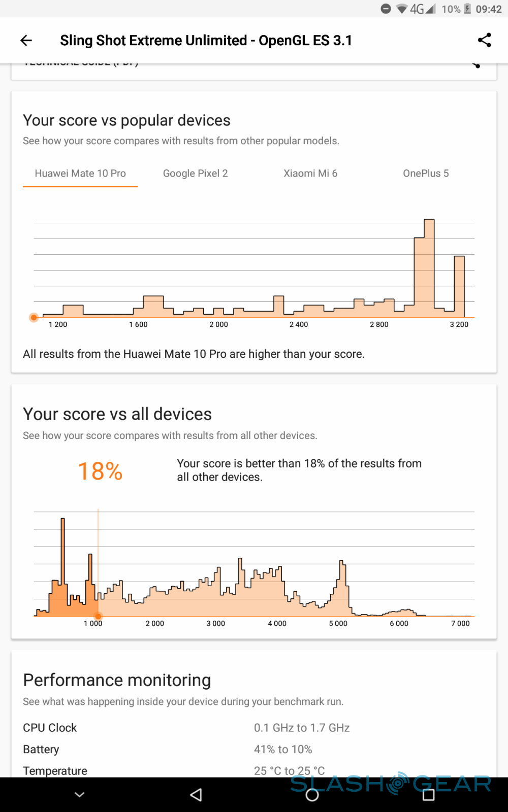Tap the 09:42 clock in the status bar
Viewport: 508px width, 812px height.
489,9
